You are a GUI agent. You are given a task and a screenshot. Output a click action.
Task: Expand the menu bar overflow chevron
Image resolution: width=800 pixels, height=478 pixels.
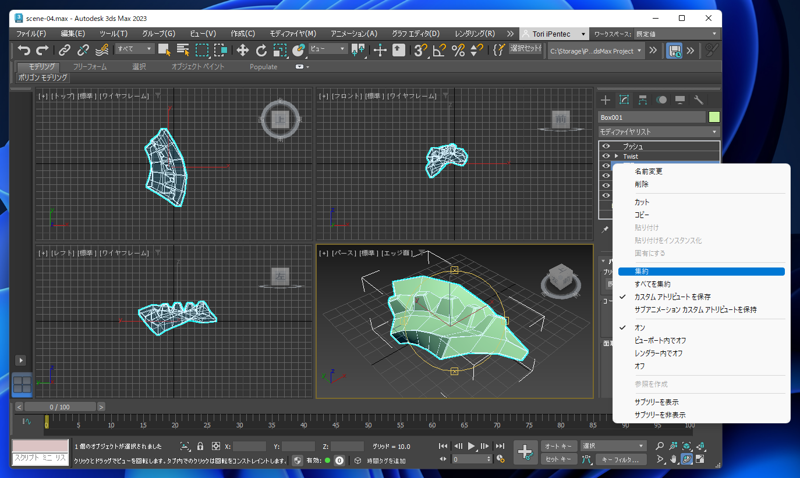[x=510, y=34]
